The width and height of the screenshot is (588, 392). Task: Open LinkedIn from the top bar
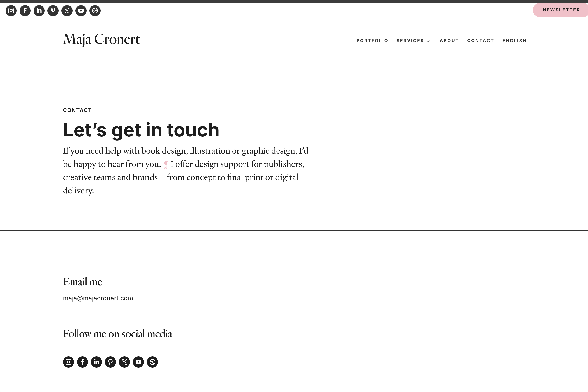pyautogui.click(x=39, y=11)
